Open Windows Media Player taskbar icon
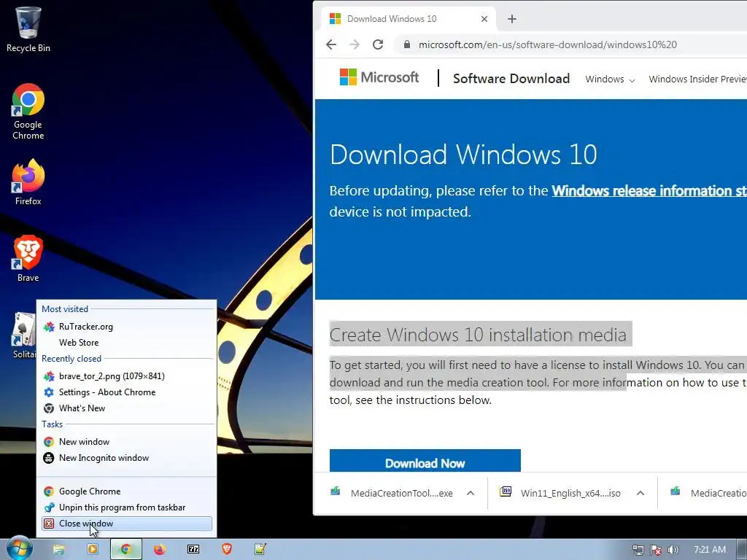747x560 pixels. point(93,550)
